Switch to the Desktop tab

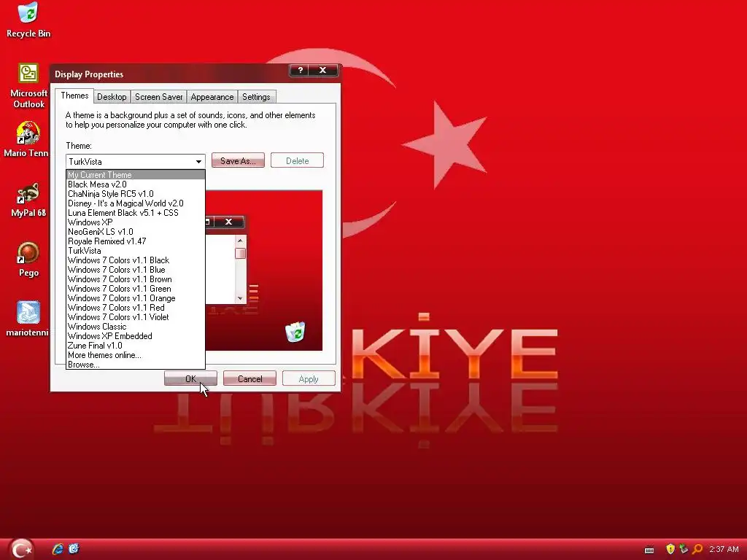tap(112, 97)
